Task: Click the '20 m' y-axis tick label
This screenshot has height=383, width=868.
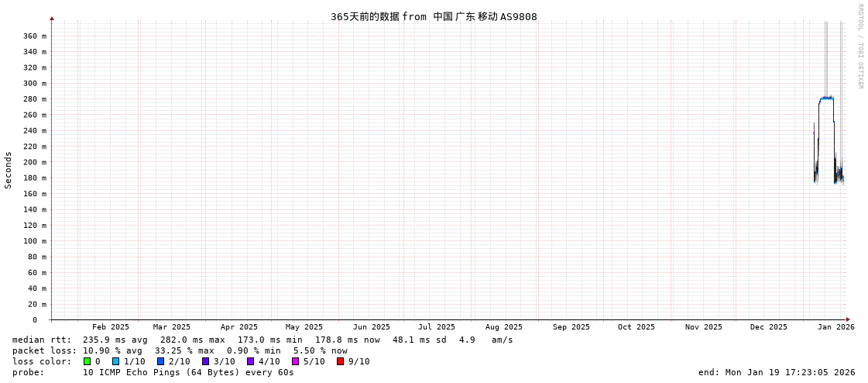Action: click(x=37, y=304)
